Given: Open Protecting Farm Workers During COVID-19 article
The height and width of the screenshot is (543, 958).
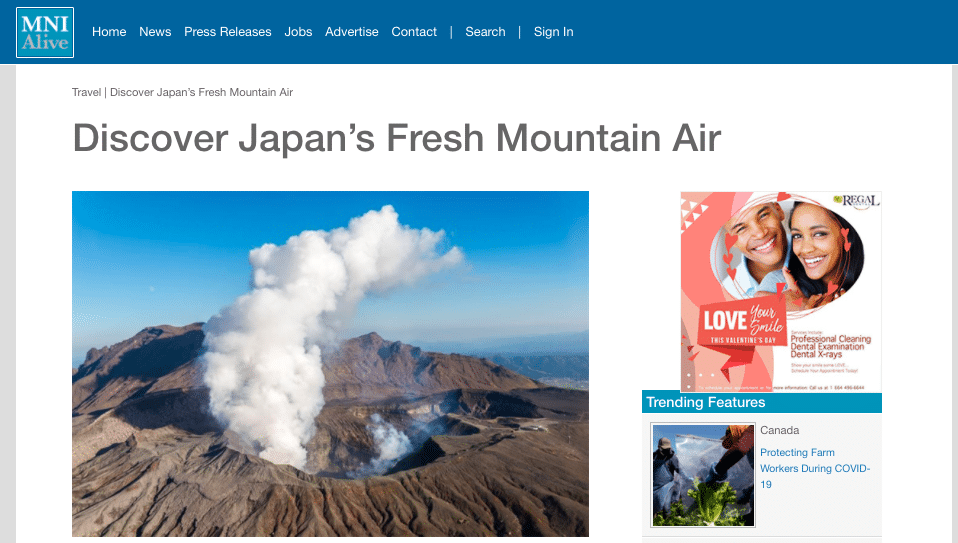Looking at the screenshot, I should pos(815,468).
